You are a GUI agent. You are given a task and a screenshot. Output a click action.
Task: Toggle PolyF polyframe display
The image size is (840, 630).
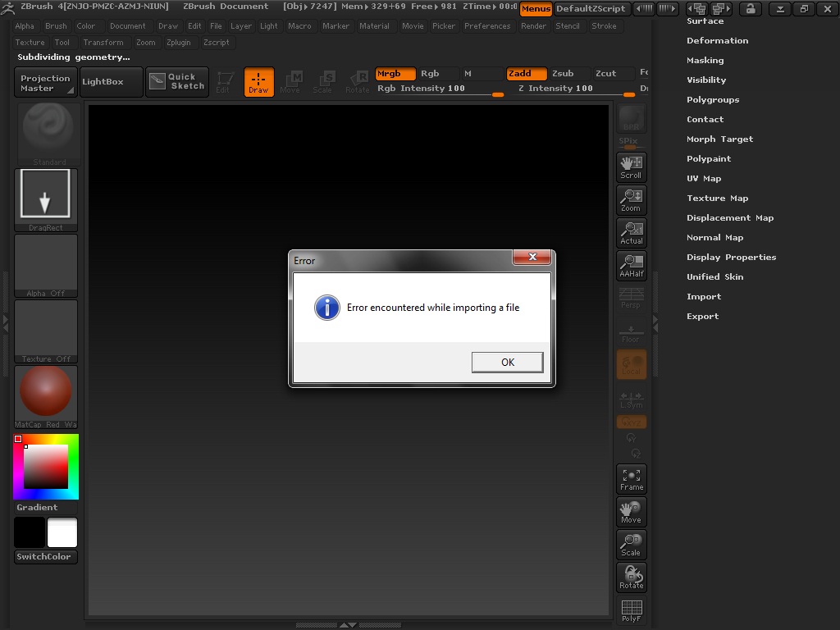pyautogui.click(x=632, y=610)
